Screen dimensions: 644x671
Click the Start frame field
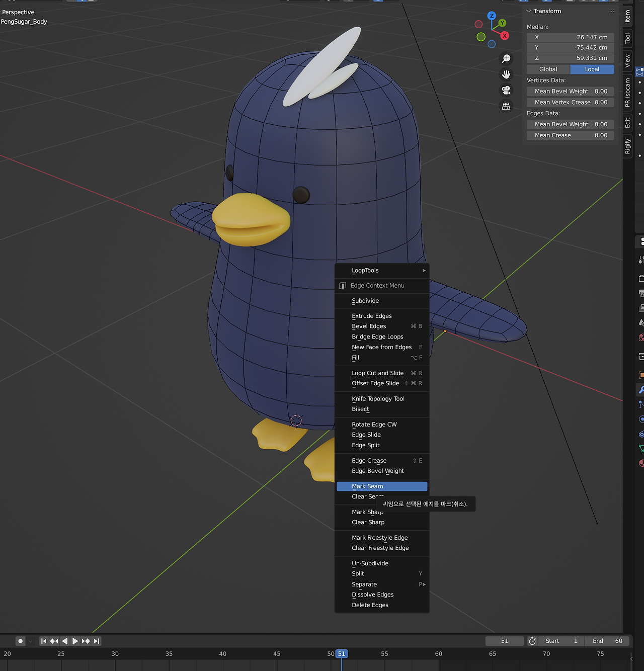pyautogui.click(x=561, y=641)
